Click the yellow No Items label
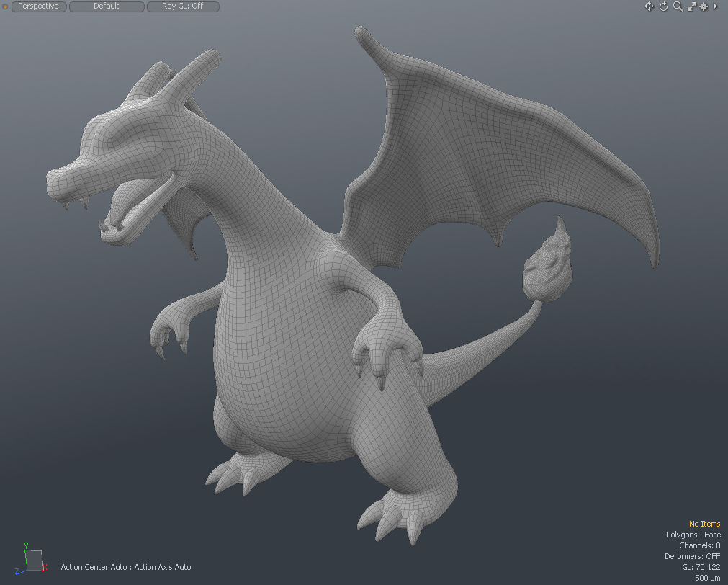The height and width of the screenshot is (585, 728). point(704,524)
